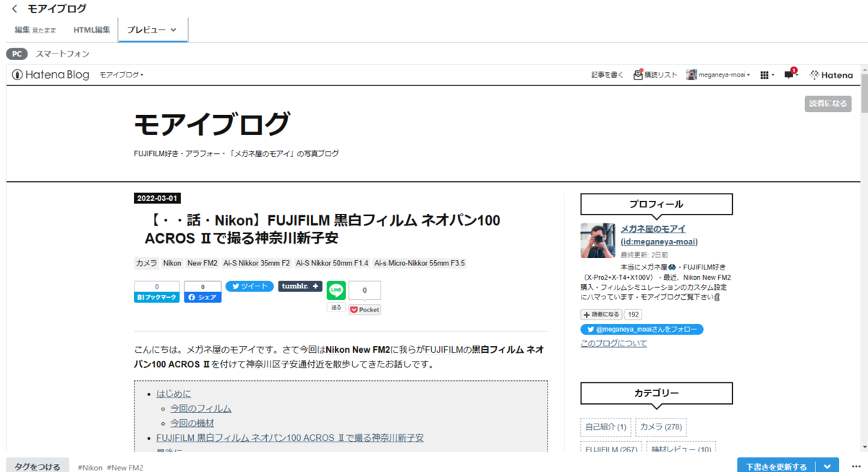This screenshot has height=472, width=868.
Task: Click the 2022-03-01 date badge
Action: point(157,198)
